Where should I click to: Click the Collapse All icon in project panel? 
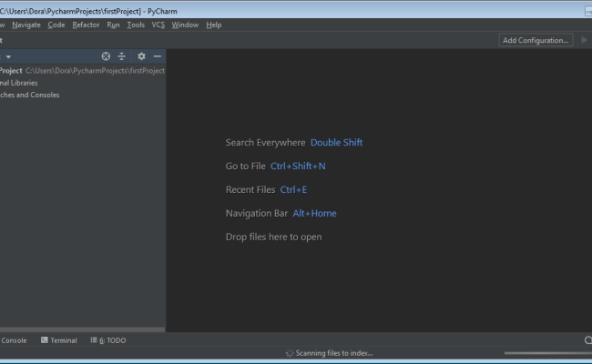(121, 56)
